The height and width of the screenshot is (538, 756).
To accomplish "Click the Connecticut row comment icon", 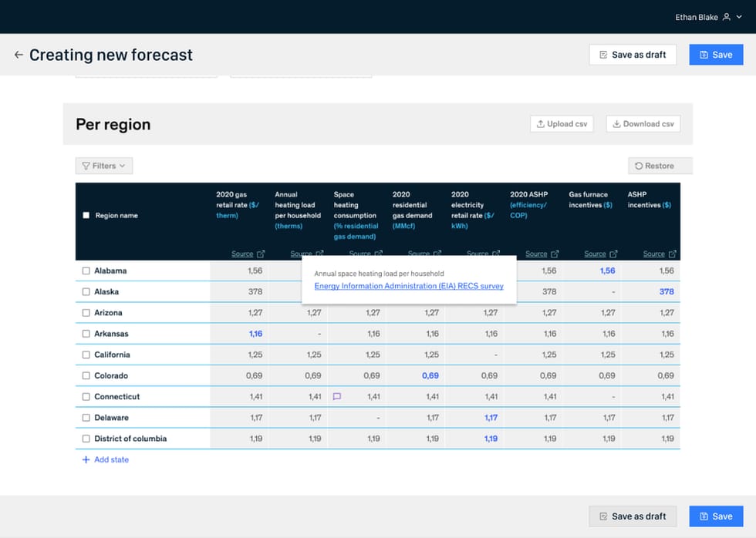I will click(x=337, y=396).
